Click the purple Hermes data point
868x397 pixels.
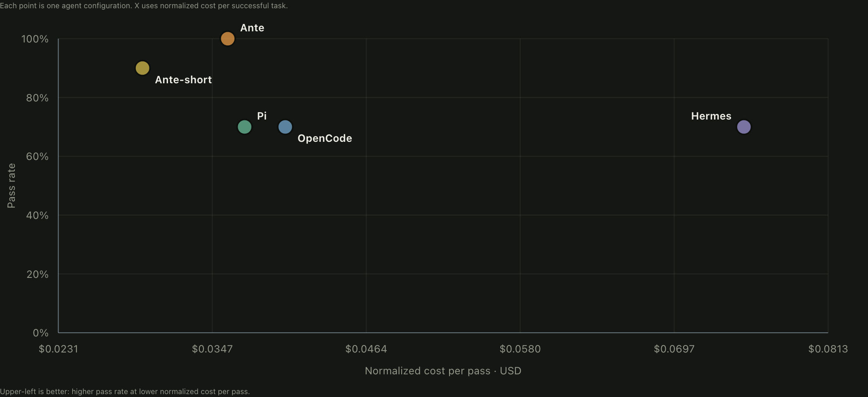[x=744, y=127]
